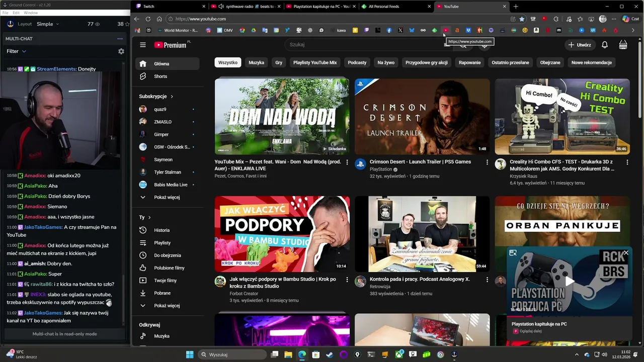Select the Na żywo filter chip

[x=386, y=63]
